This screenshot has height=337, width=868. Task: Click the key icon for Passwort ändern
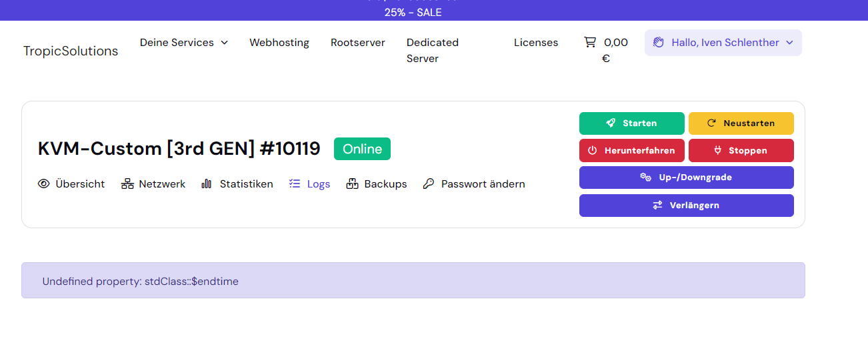tap(429, 184)
